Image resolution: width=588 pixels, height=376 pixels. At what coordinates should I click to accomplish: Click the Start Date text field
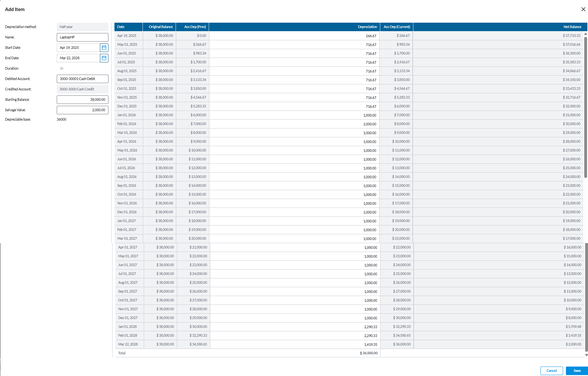coord(78,48)
